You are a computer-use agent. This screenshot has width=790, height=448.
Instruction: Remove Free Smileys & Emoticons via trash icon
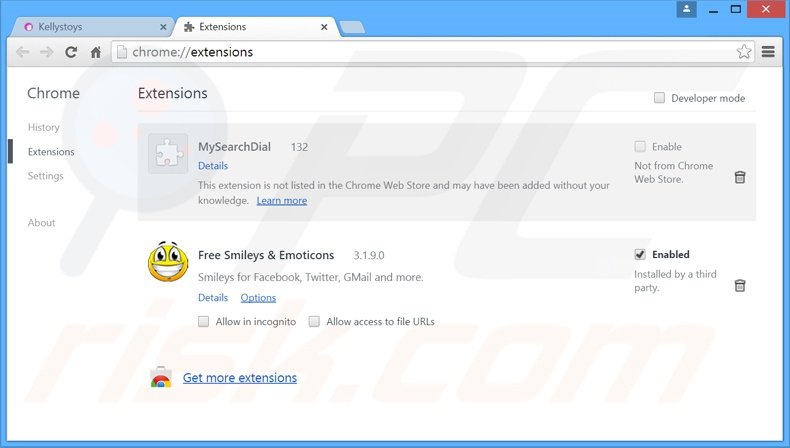(x=740, y=286)
